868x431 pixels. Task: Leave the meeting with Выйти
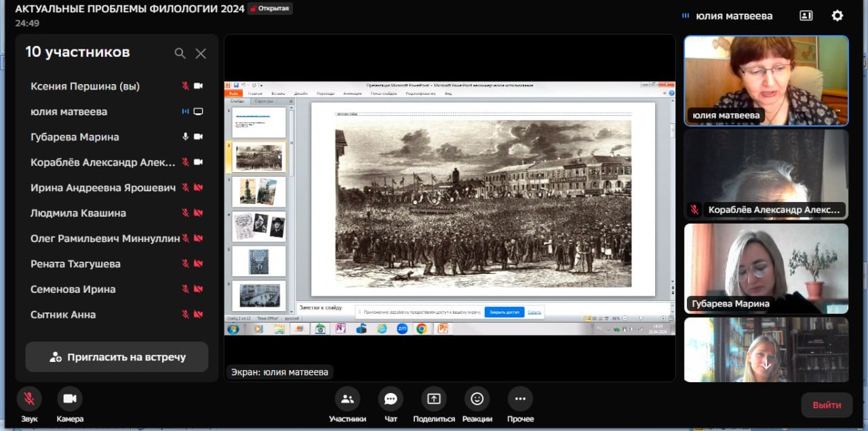click(827, 405)
